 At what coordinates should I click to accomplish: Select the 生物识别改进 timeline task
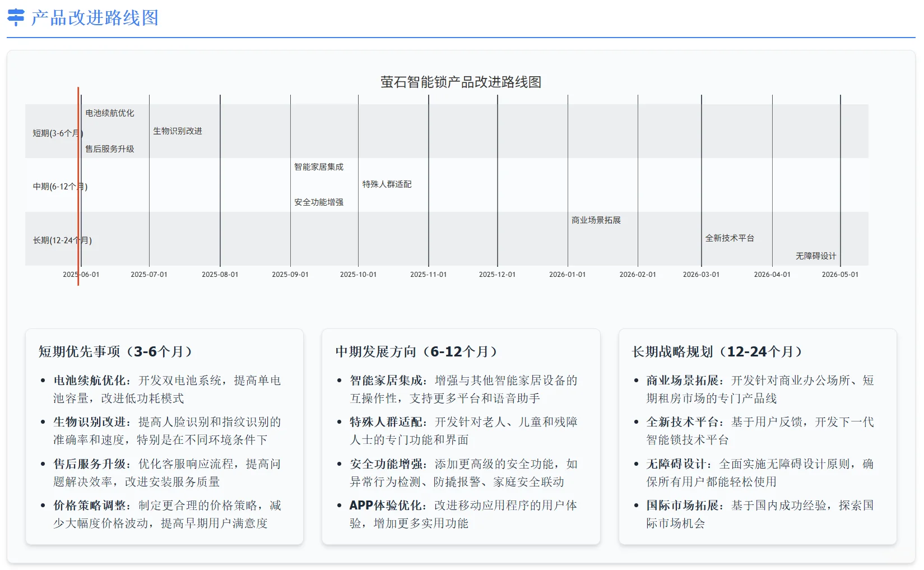[x=178, y=131]
